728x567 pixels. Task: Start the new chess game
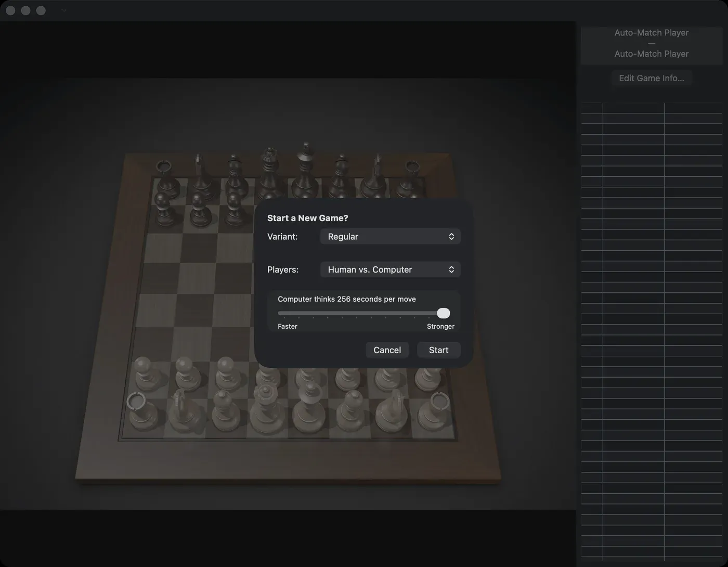[x=438, y=350]
